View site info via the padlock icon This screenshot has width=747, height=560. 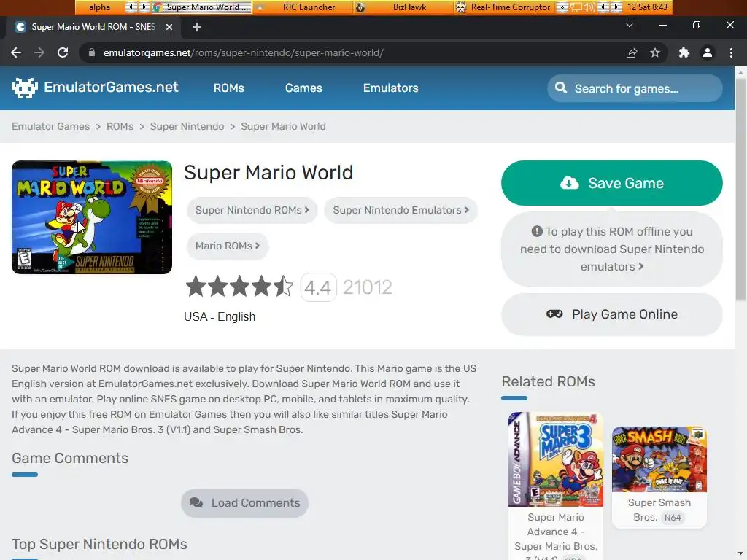(x=92, y=52)
